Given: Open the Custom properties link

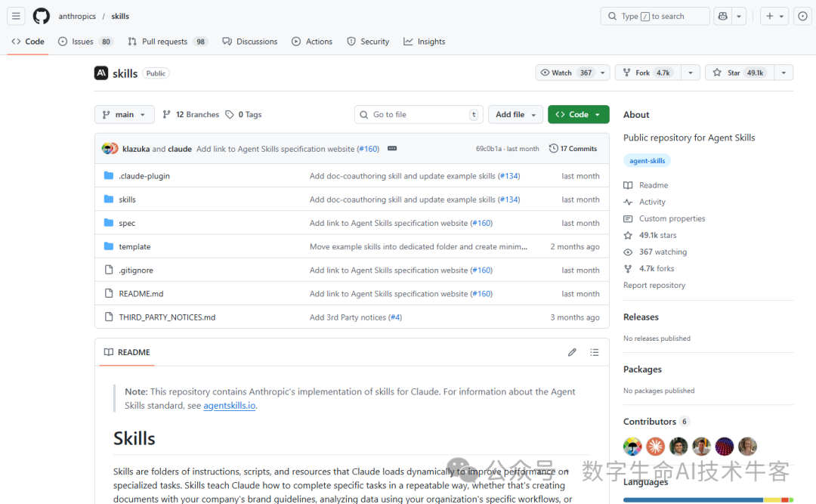Looking at the screenshot, I should tap(672, 218).
